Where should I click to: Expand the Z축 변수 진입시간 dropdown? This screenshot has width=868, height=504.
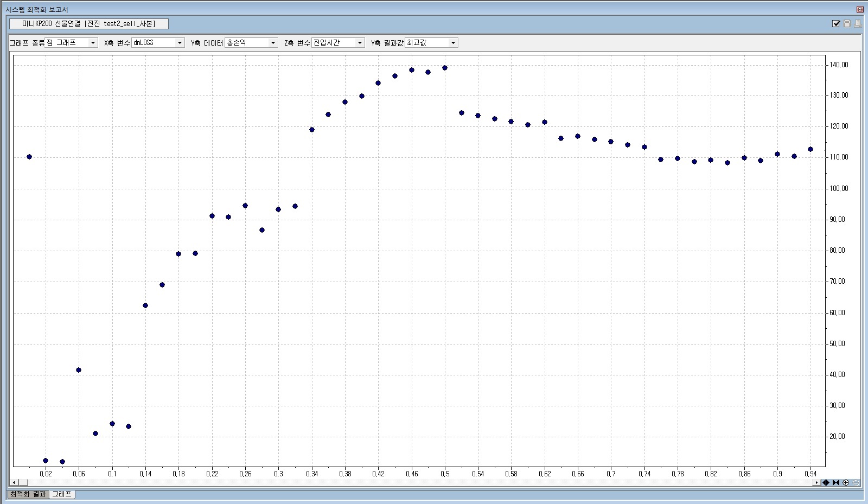pos(360,43)
